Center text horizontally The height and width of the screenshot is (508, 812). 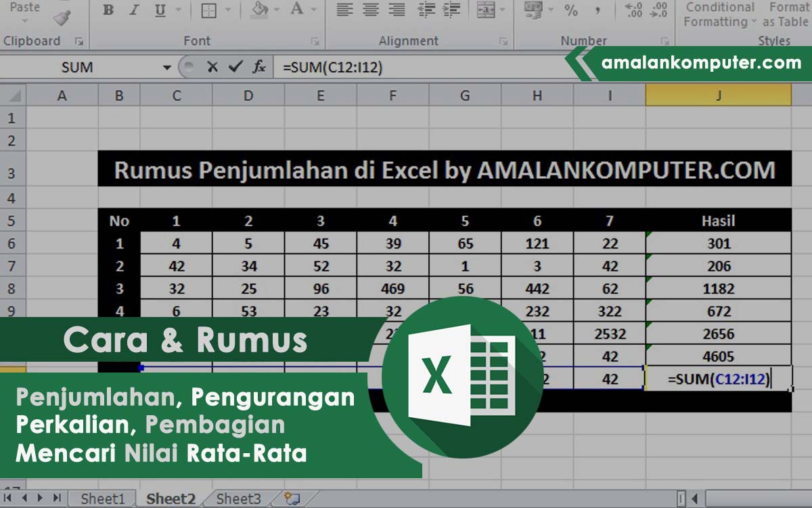(370, 10)
